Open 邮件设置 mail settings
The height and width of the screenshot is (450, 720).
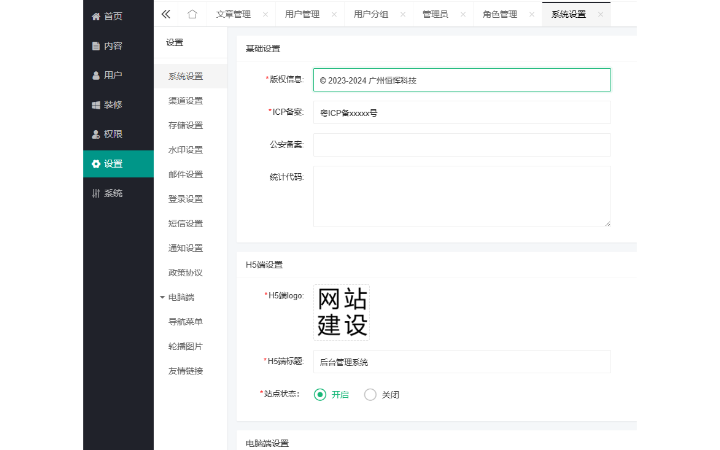185,174
